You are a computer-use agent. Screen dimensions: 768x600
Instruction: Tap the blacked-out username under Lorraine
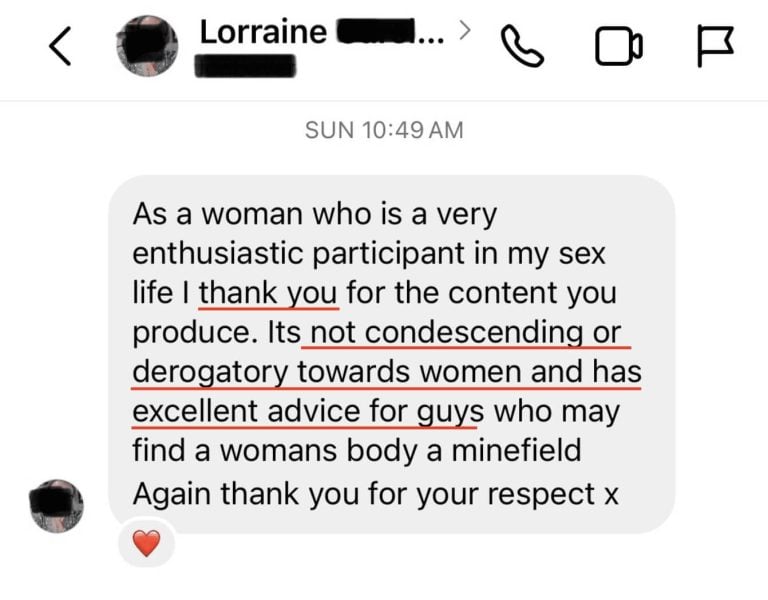[245, 66]
